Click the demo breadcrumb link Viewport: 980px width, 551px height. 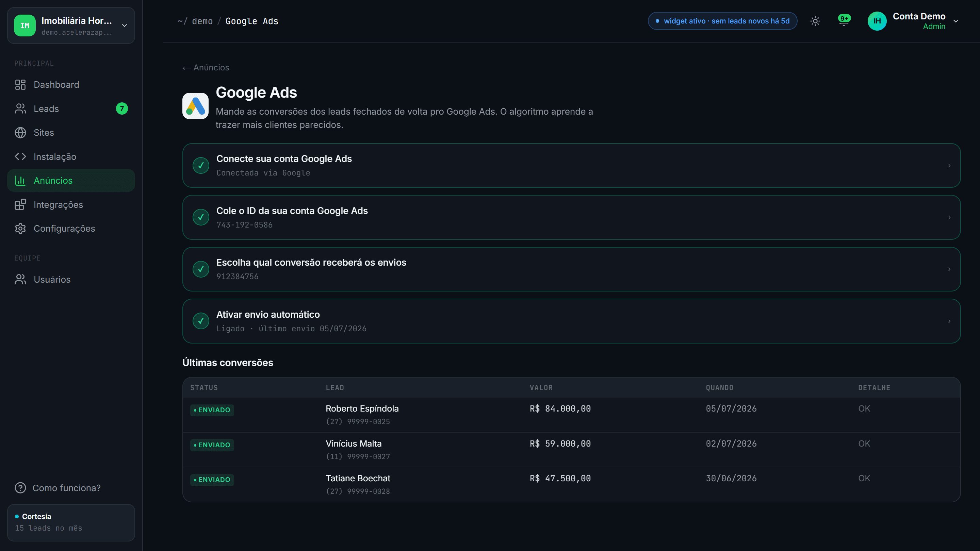[x=202, y=21]
